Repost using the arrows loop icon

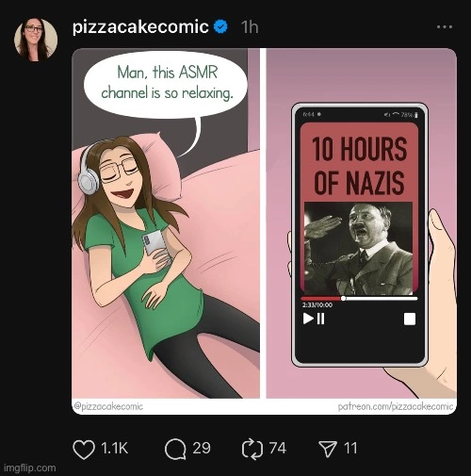click(252, 449)
